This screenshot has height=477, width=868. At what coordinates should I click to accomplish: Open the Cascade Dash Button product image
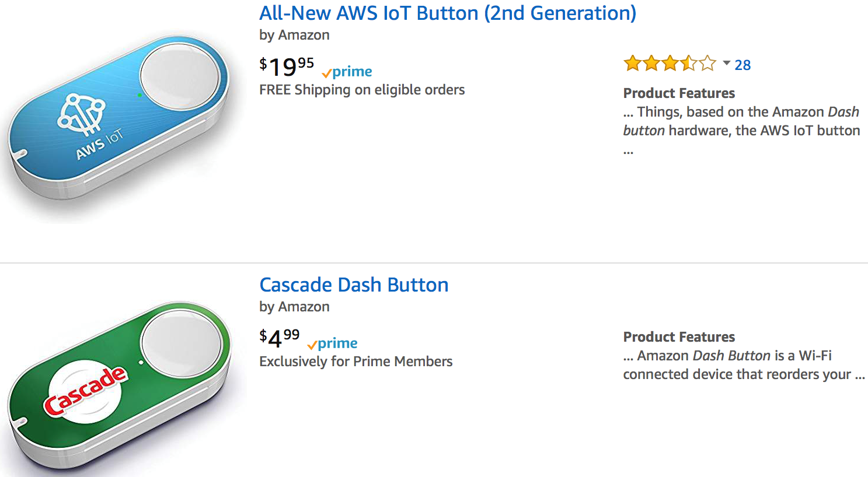(x=120, y=385)
